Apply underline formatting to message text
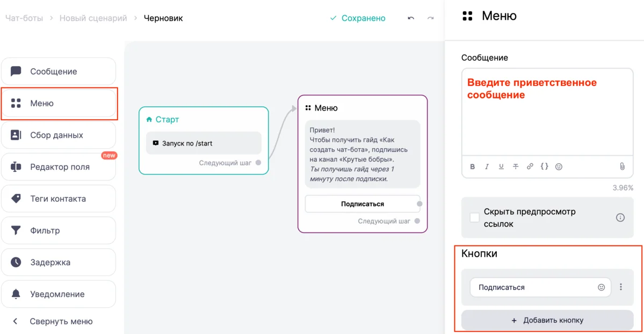 point(501,166)
